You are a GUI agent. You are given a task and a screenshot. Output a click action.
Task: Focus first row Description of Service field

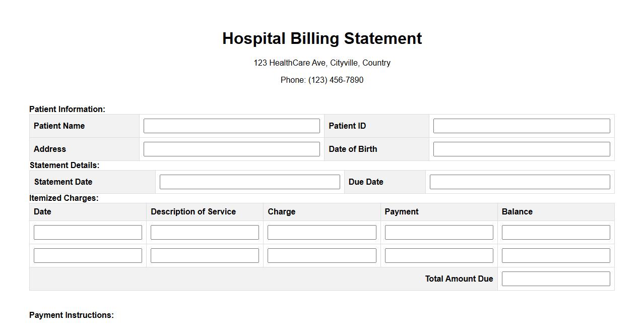pyautogui.click(x=205, y=233)
